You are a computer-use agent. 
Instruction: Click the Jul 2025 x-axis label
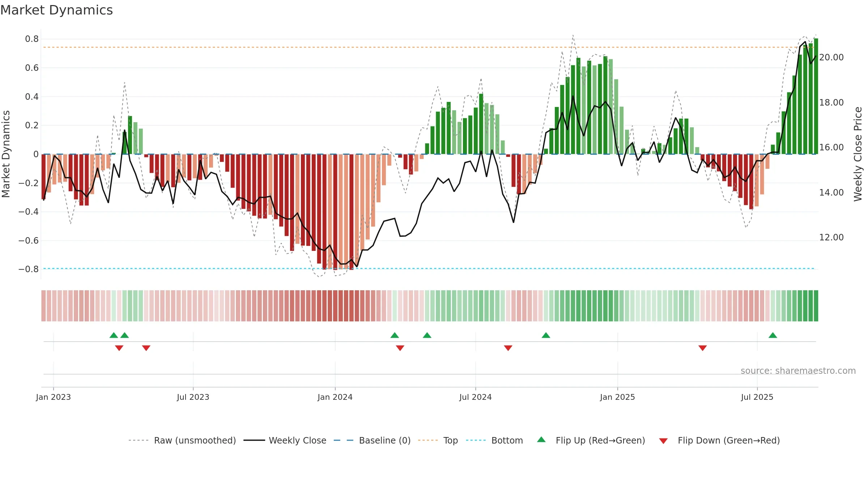(757, 397)
